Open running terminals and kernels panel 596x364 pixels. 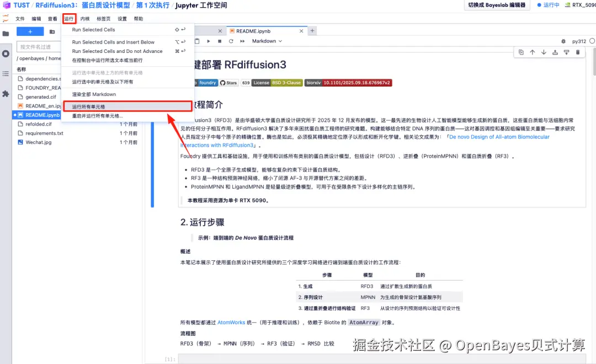tap(6, 53)
